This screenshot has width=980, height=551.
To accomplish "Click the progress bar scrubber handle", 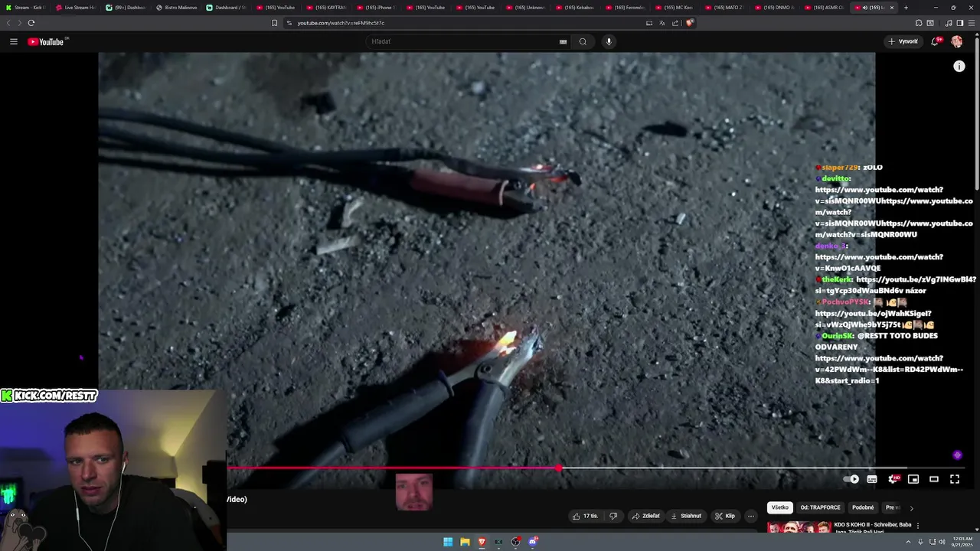I will pos(559,468).
